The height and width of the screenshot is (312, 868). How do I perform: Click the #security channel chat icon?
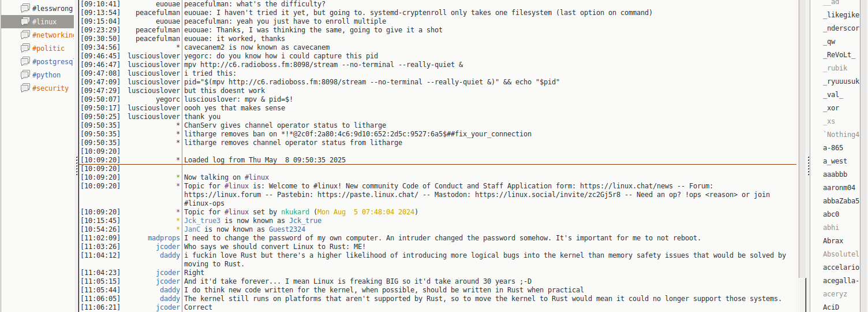click(x=25, y=88)
